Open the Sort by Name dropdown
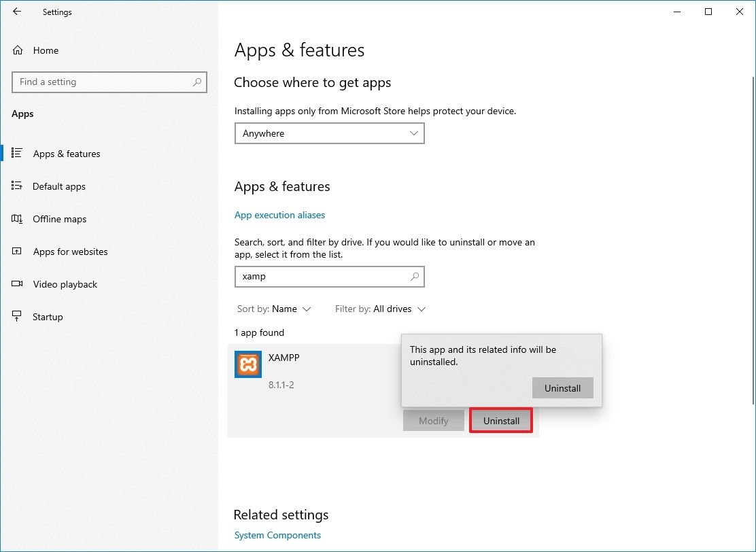Image resolution: width=756 pixels, height=552 pixels. click(290, 309)
